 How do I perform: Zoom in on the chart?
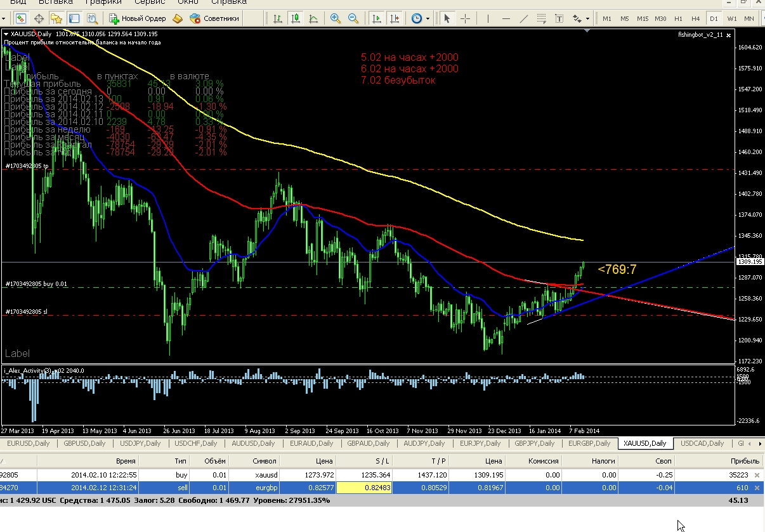pos(335,18)
